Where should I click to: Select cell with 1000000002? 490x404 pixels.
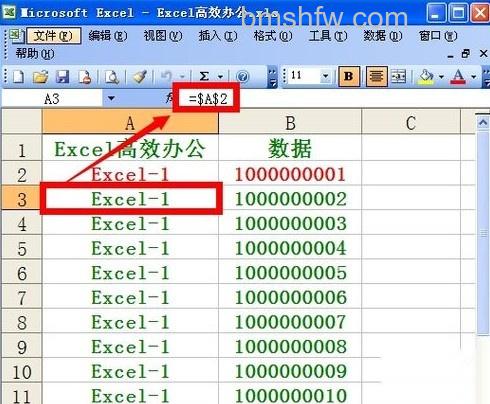point(290,198)
